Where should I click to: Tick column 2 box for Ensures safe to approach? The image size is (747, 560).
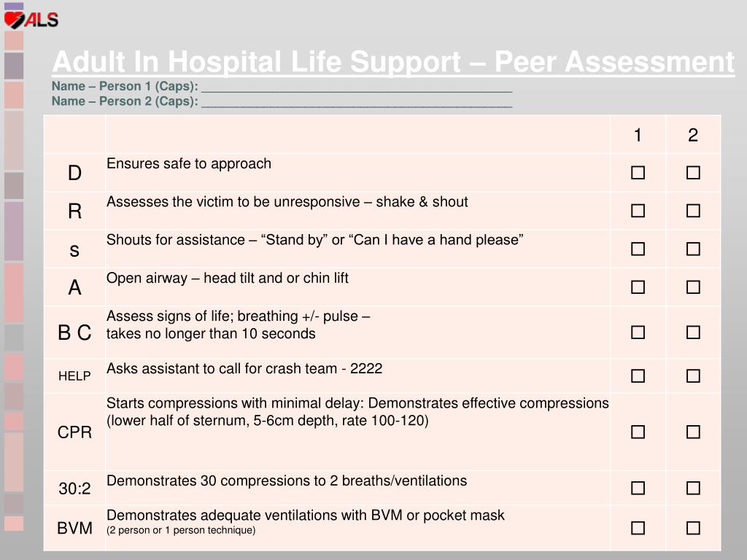693,173
